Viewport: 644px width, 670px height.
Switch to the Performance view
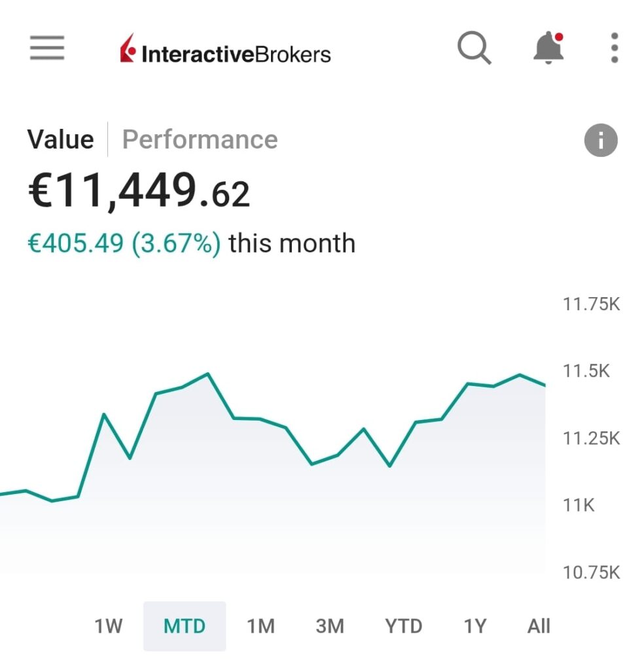point(200,139)
